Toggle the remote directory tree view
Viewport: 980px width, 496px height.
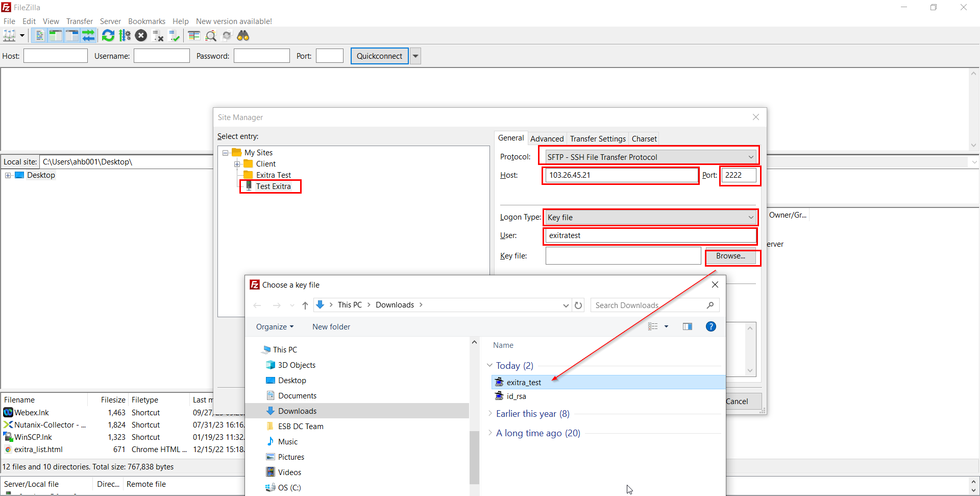(x=72, y=36)
